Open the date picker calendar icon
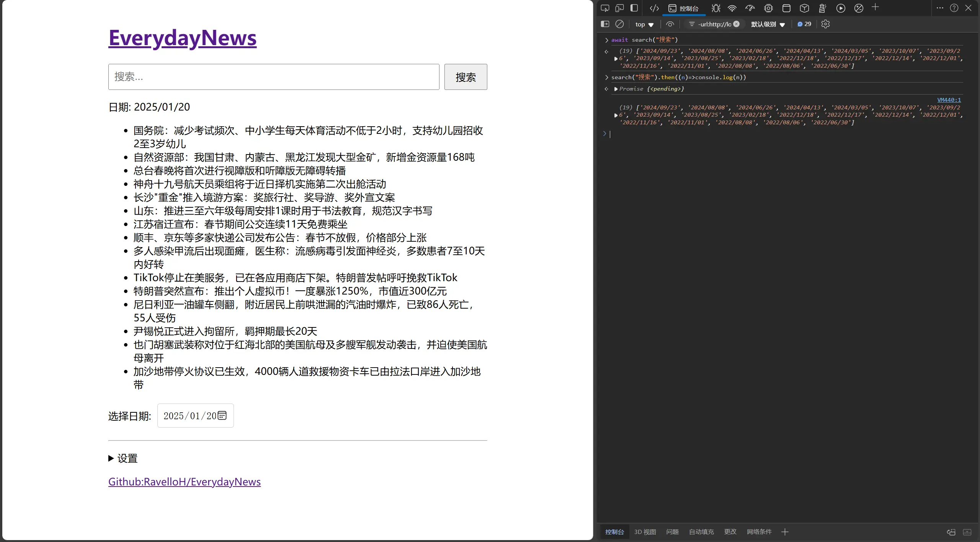The height and width of the screenshot is (542, 980). [222, 415]
